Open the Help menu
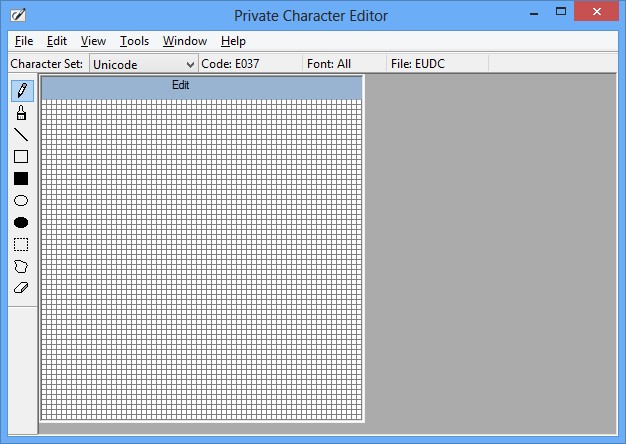Viewport: 626px width, 444px height. tap(233, 41)
